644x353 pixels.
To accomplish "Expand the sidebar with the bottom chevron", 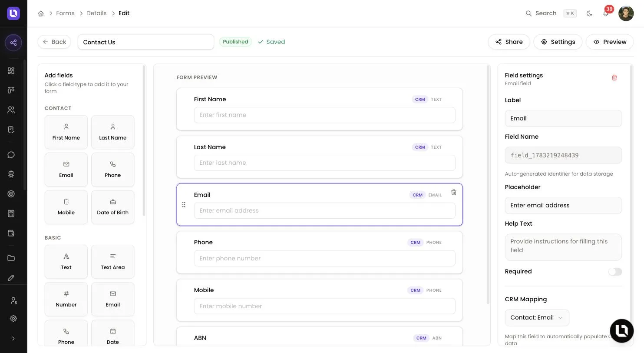I will [13, 339].
